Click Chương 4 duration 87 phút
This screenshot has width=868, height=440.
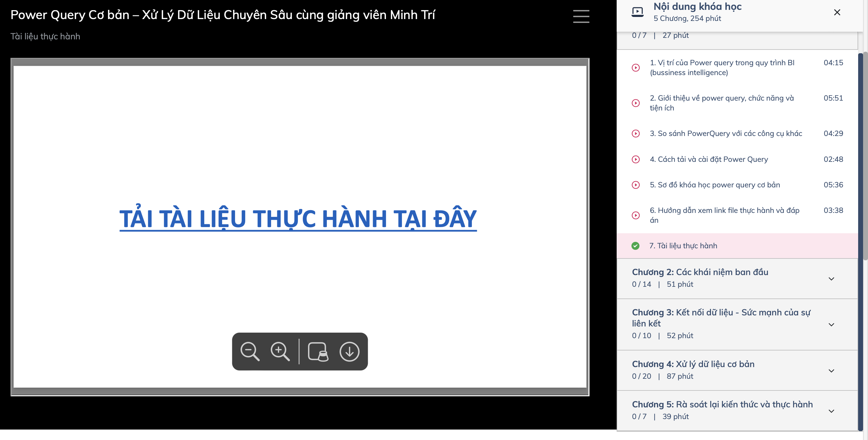click(679, 376)
